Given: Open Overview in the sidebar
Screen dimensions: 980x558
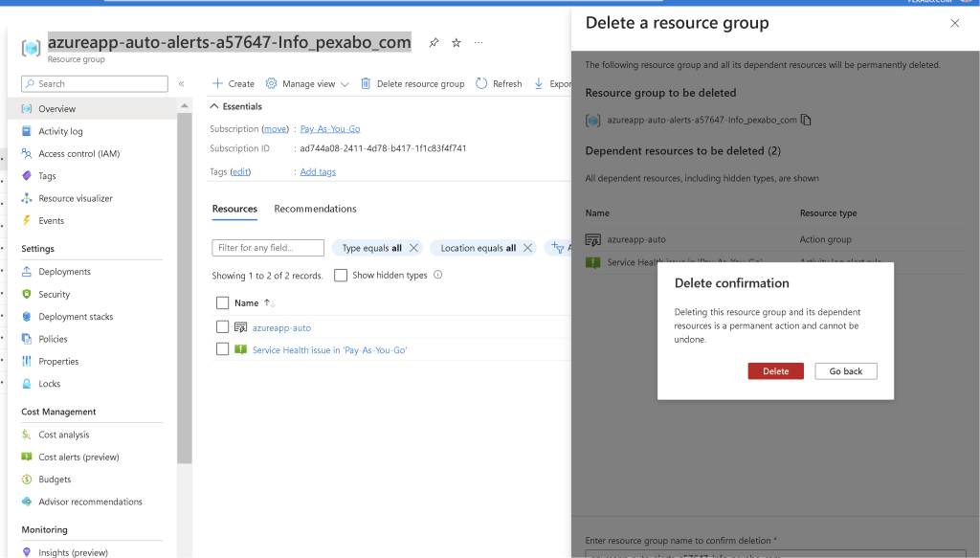Looking at the screenshot, I should click(92, 109).
